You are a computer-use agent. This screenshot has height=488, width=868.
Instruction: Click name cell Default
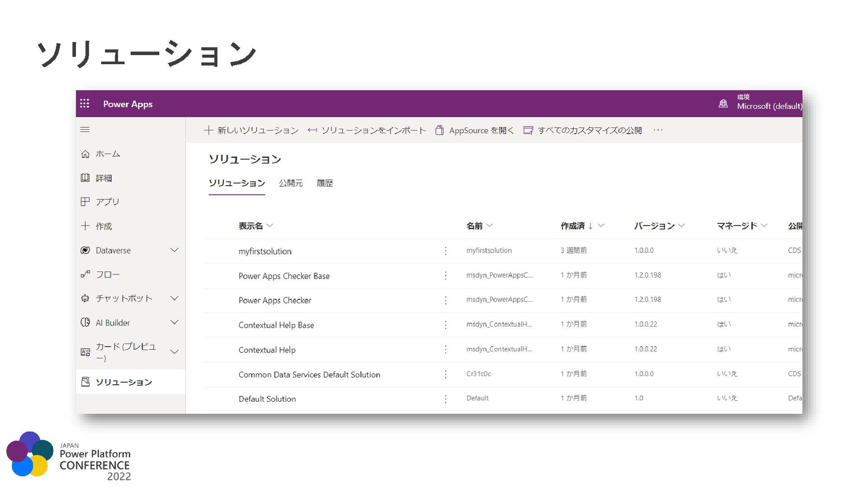[477, 398]
